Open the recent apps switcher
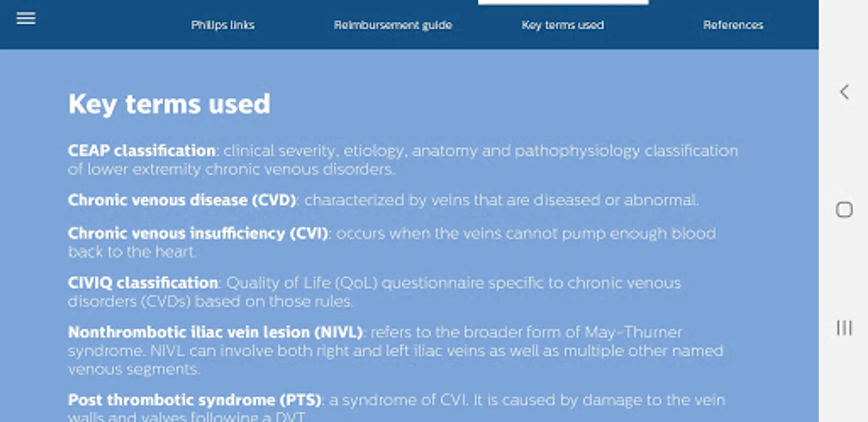 point(844,327)
